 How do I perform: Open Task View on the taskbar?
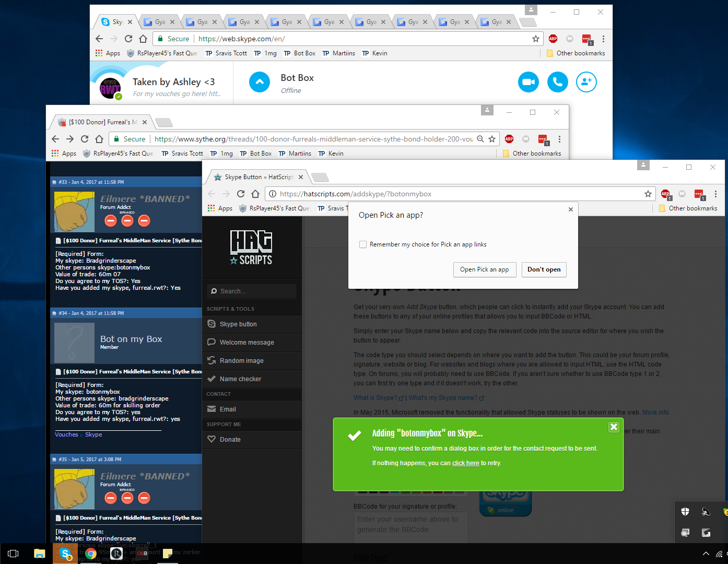(x=13, y=554)
